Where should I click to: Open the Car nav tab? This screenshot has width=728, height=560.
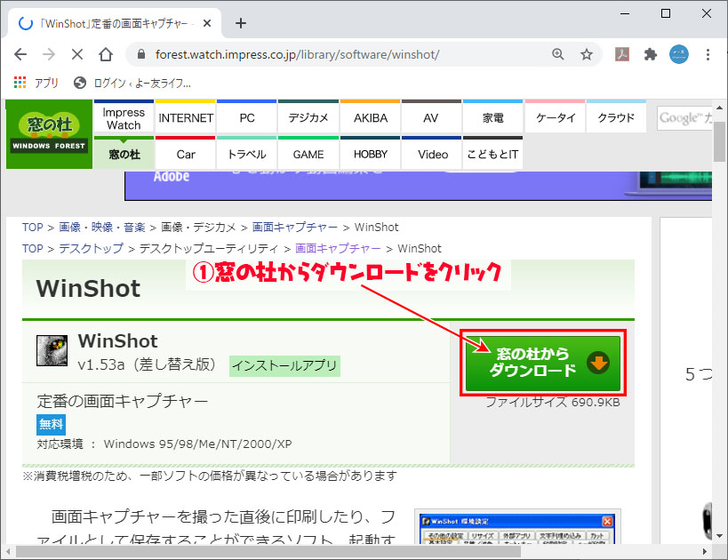point(185,153)
